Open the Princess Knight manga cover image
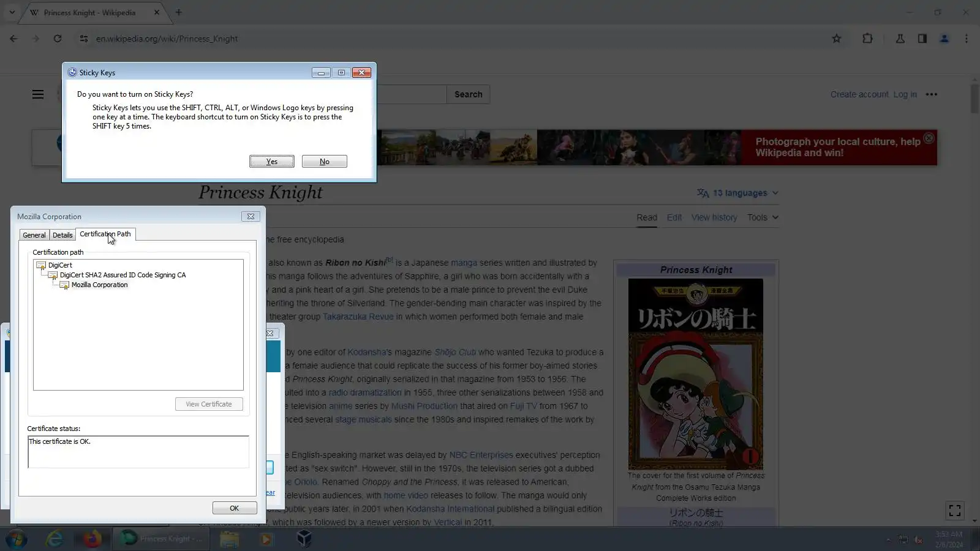The image size is (980, 551). (x=696, y=374)
